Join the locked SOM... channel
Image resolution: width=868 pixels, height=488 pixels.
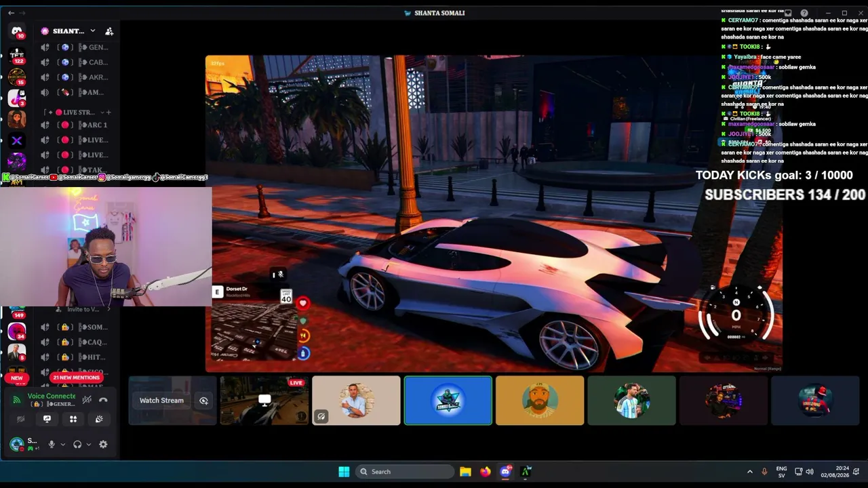pos(75,327)
